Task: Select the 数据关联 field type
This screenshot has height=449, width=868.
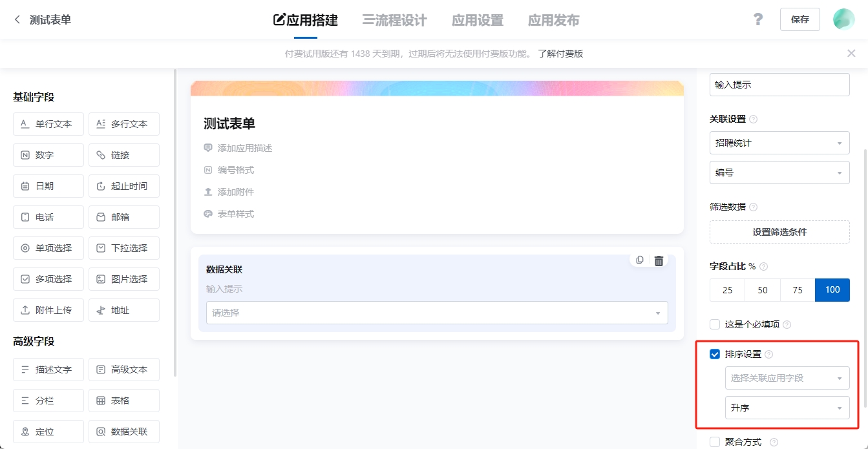Action: click(124, 432)
